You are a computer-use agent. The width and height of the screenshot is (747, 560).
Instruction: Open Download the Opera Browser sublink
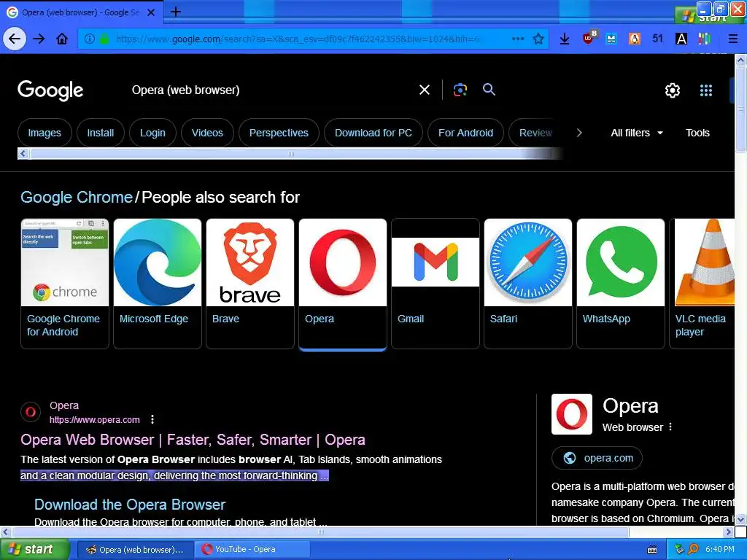[x=130, y=505]
